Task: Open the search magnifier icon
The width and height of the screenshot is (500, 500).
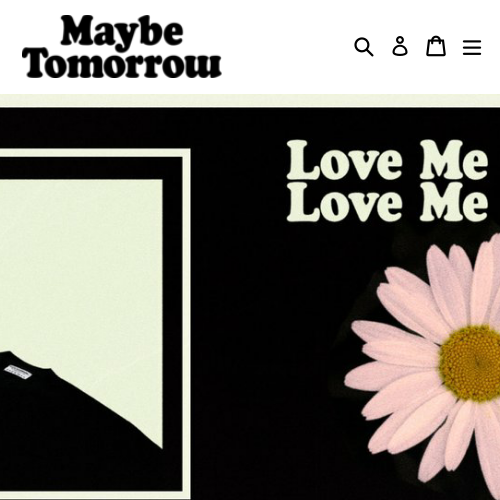Action: tap(364, 47)
